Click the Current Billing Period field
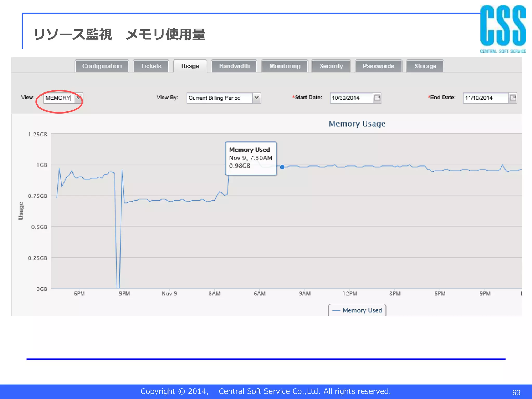 tap(220, 98)
